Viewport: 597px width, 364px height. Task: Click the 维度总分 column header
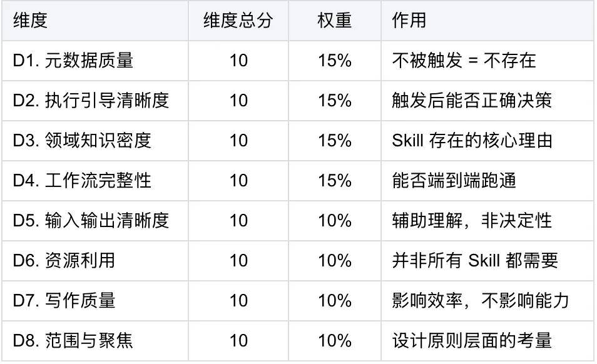(238, 21)
